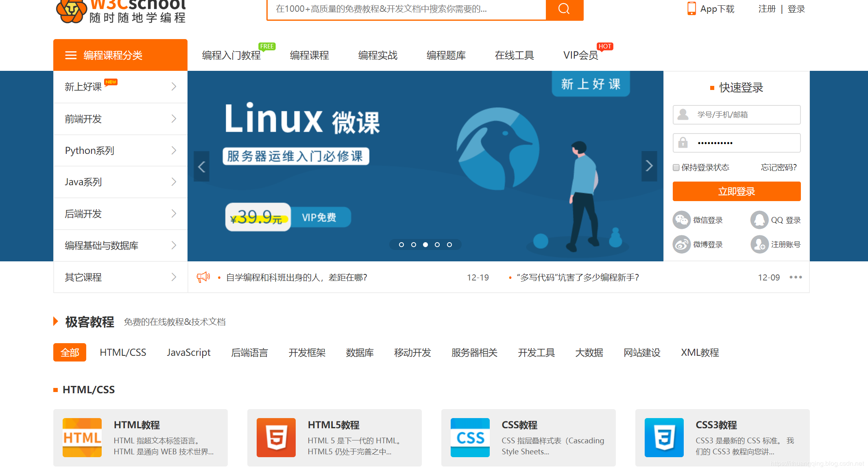Open the HTML5教程 icon tile
Image resolution: width=868 pixels, height=471 pixels.
[x=276, y=438]
